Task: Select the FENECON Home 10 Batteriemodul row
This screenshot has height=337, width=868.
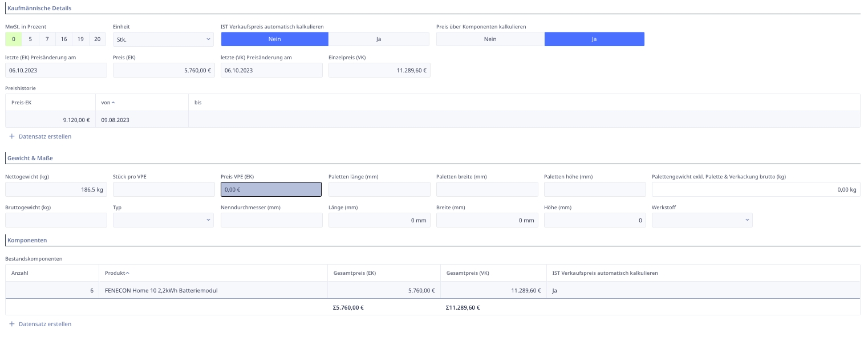Action: (x=161, y=290)
